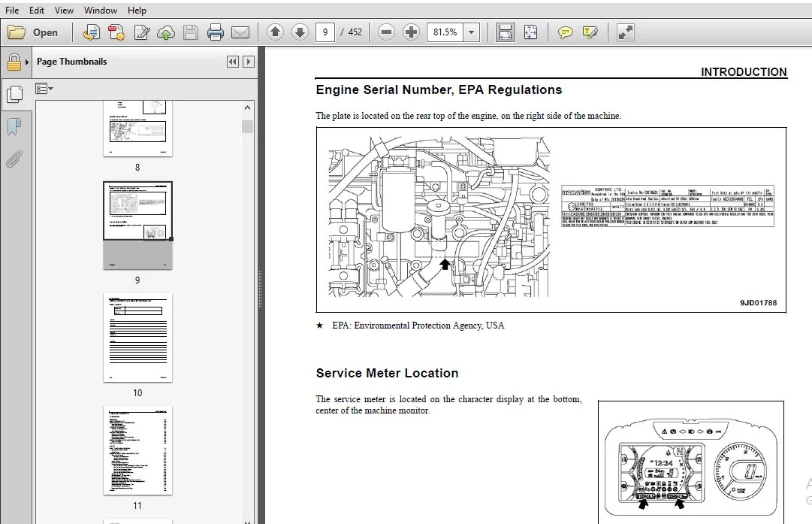Open the Edit menu
This screenshot has height=524, width=812.
point(37,11)
